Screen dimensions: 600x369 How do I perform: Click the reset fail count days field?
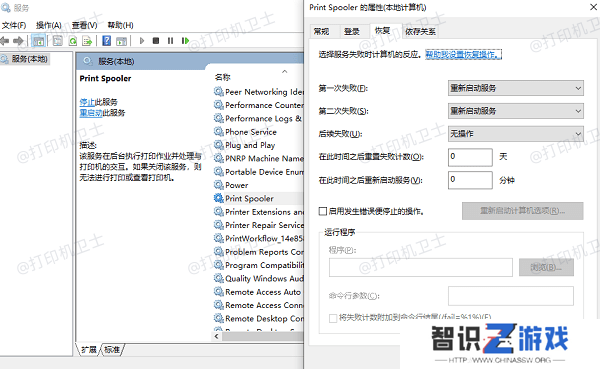click(470, 157)
